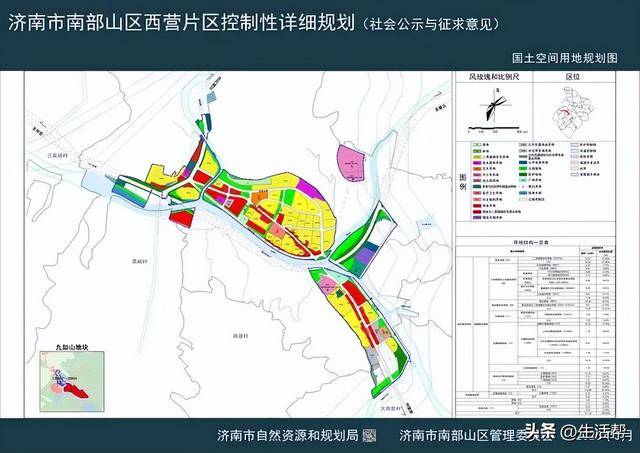Click the pink parcel north of the main town
The image size is (640, 453).
(351, 162)
